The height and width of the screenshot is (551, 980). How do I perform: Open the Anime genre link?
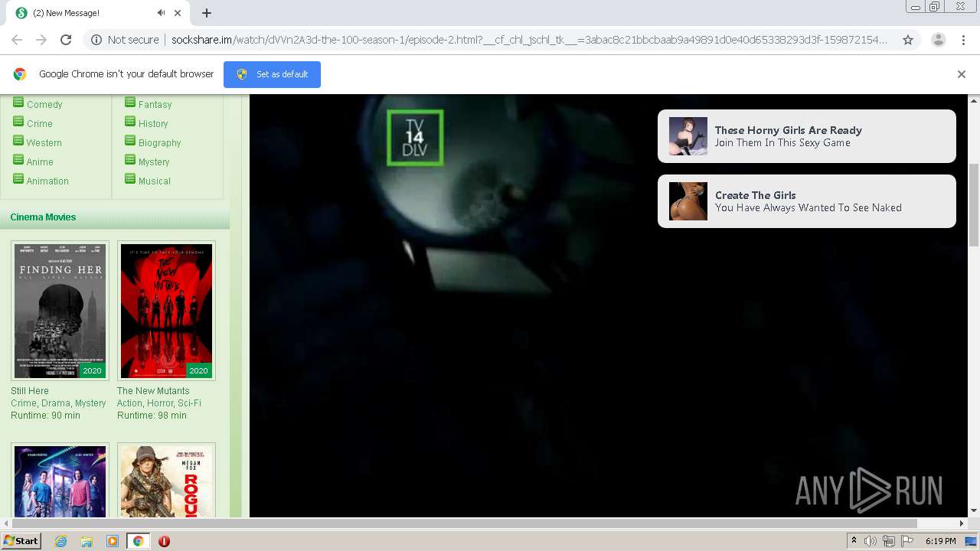pos(40,162)
